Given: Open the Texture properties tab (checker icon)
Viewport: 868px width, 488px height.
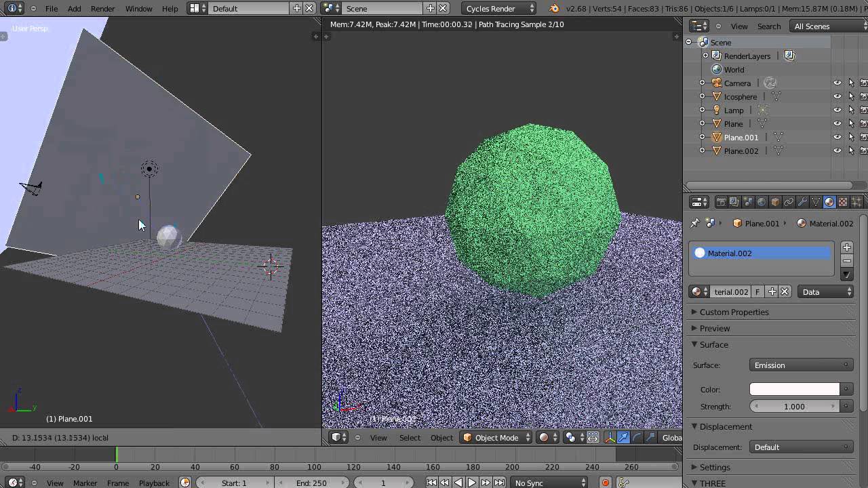Looking at the screenshot, I should tap(843, 202).
